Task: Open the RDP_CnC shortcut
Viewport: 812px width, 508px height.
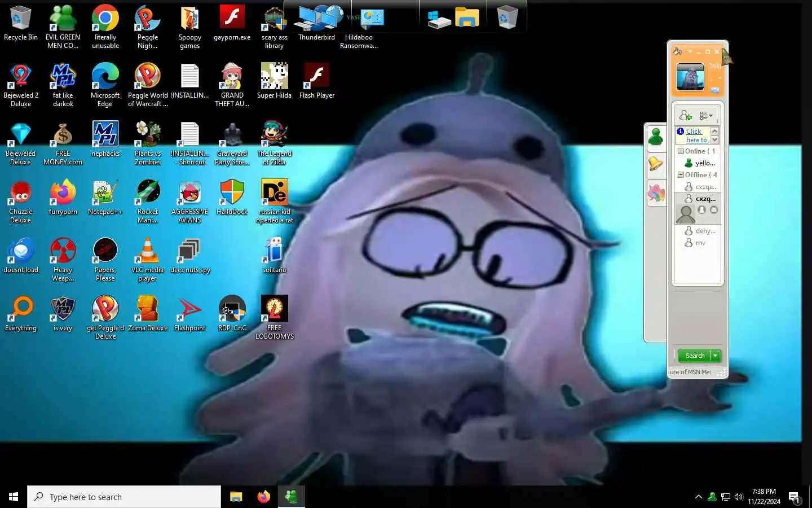Action: coord(232,314)
